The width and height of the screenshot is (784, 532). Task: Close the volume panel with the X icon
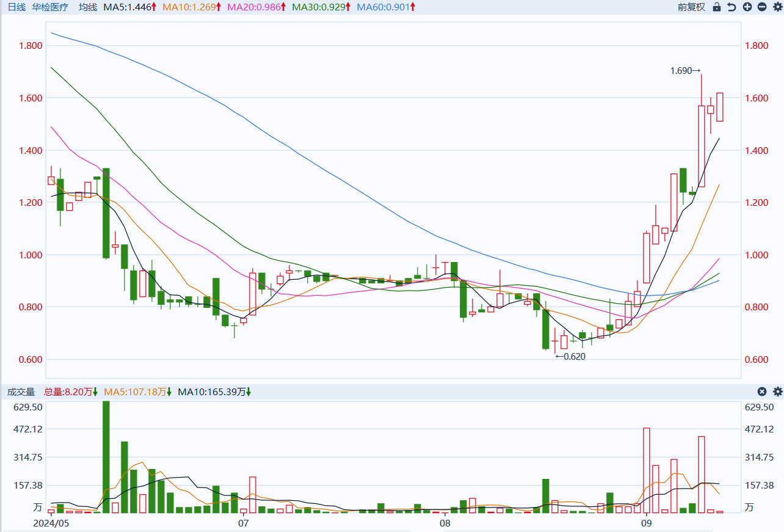(762, 392)
